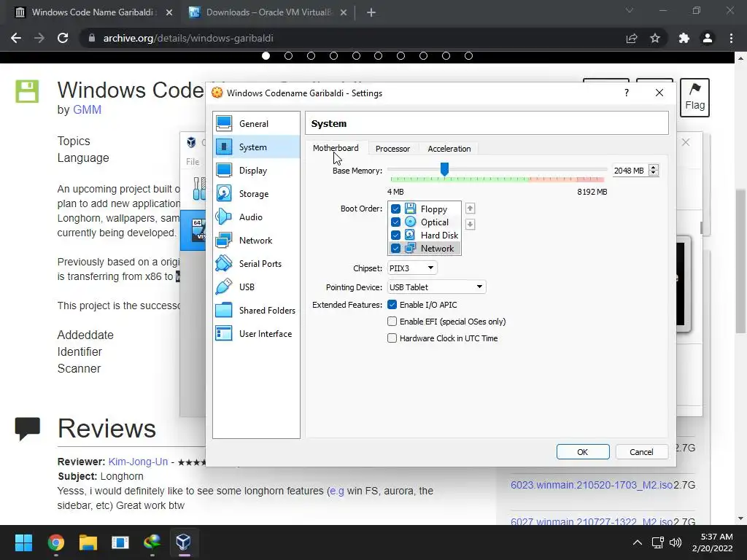
Task: Open the General settings category
Action: pos(256,124)
